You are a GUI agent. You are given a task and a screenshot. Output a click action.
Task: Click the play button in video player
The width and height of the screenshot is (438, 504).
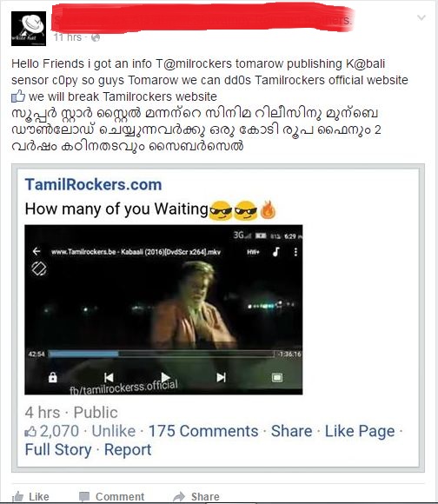tap(165, 377)
